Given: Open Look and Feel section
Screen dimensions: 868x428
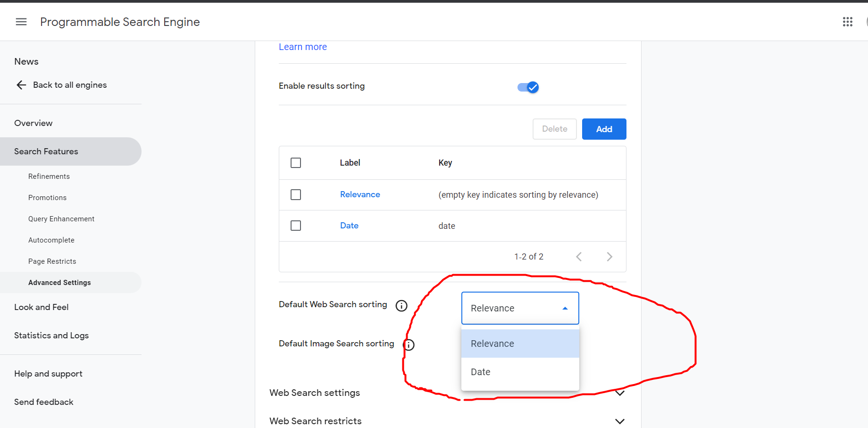Looking at the screenshot, I should click(x=42, y=307).
